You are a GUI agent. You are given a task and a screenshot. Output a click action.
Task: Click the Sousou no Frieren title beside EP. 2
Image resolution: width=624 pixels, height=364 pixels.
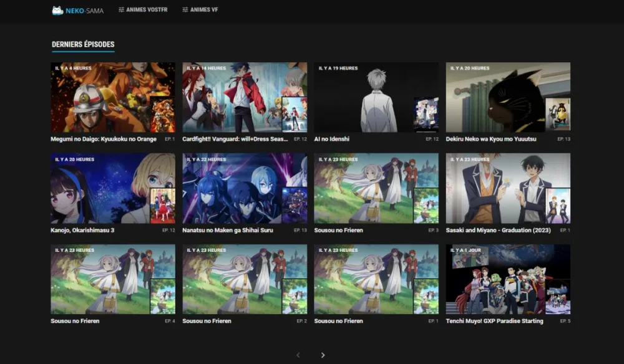pos(207,321)
